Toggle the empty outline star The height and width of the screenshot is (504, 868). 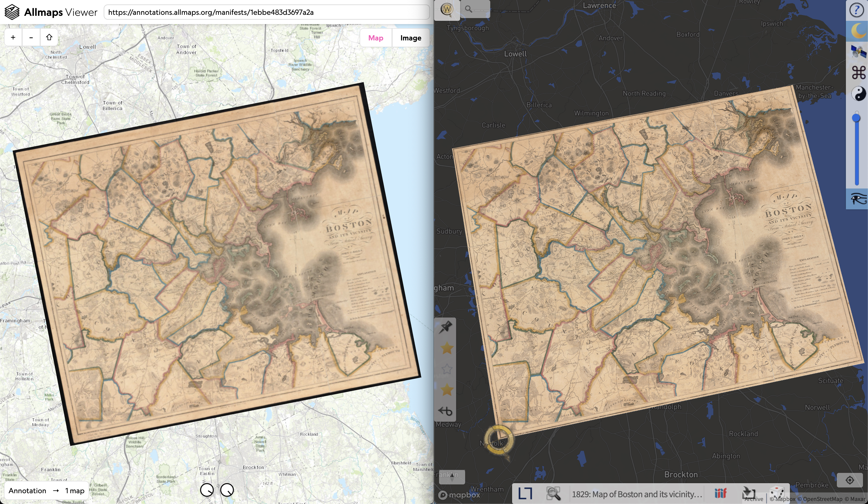click(x=447, y=369)
